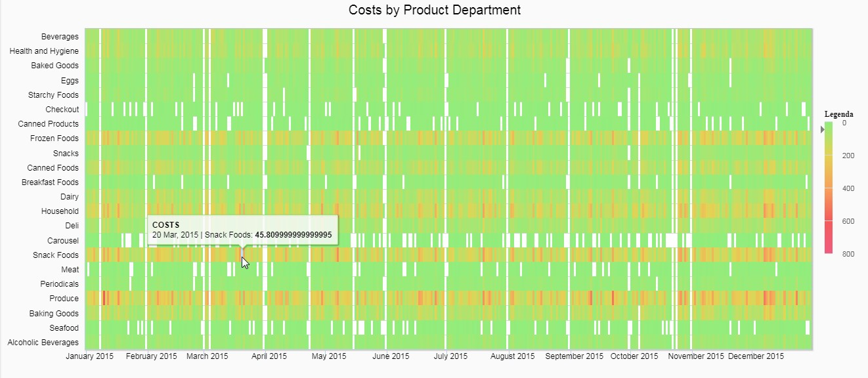Click the Snacks row label

tap(66, 154)
